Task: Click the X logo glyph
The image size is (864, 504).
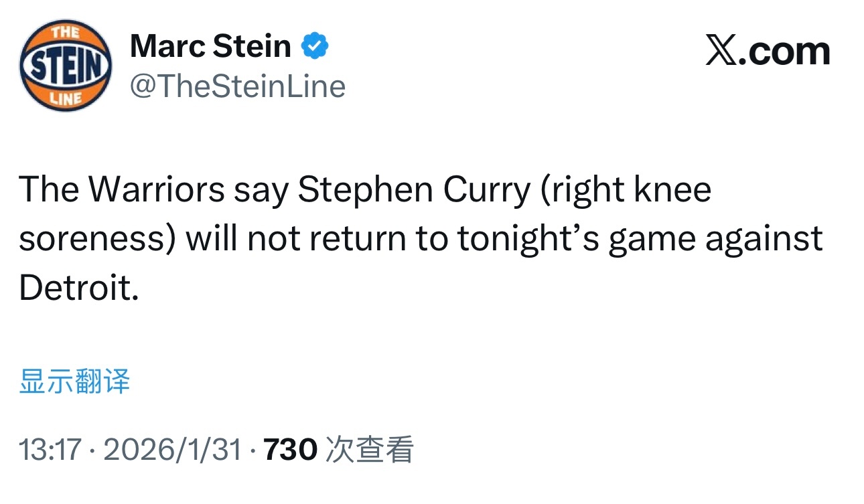Action: click(721, 52)
